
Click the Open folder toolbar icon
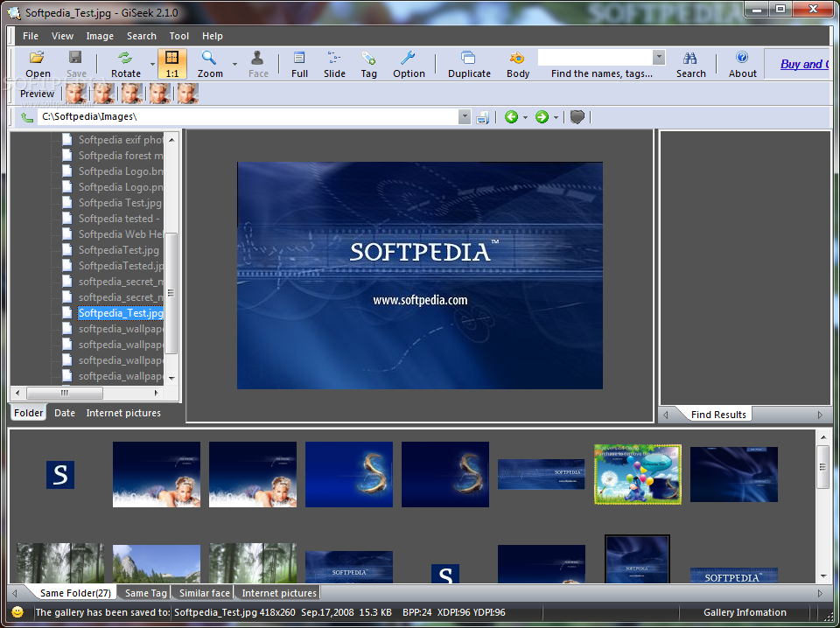coord(38,64)
